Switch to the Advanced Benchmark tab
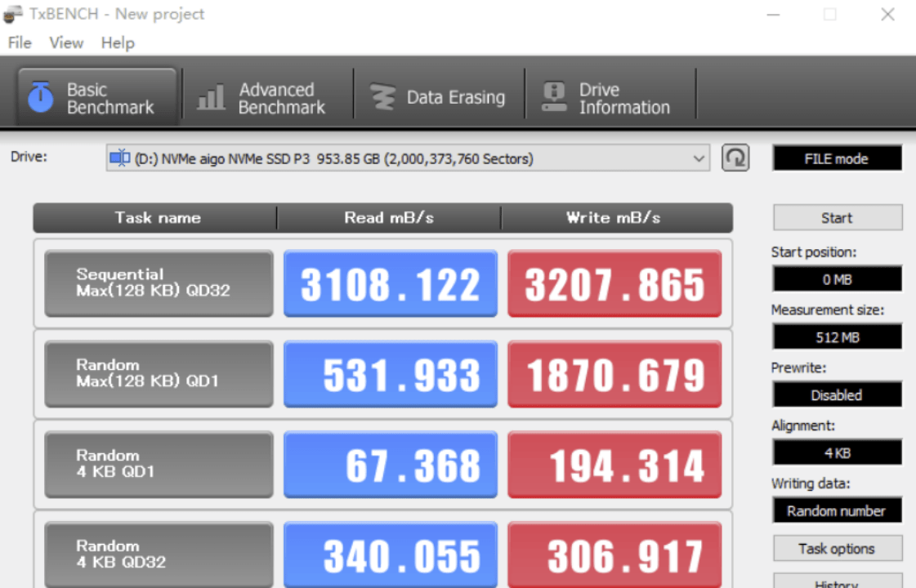The width and height of the screenshot is (916, 588). pyautogui.click(x=267, y=98)
